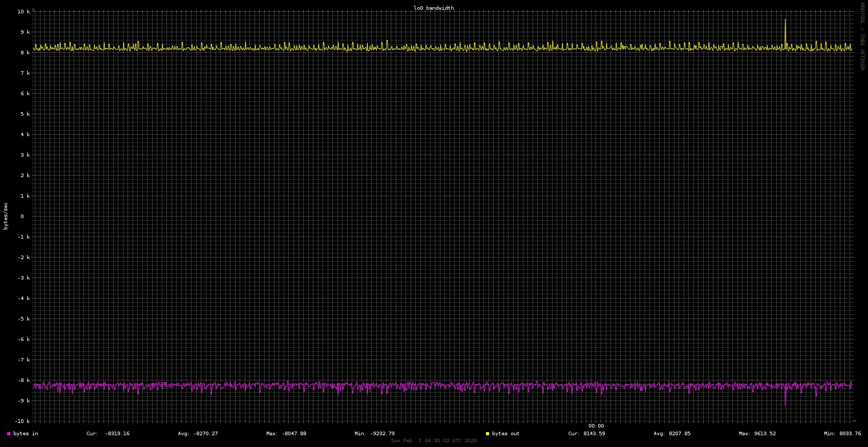This screenshot has height=447, width=868.
Task: Click the bytes/sec vertical axis label
Action: [x=6, y=216]
